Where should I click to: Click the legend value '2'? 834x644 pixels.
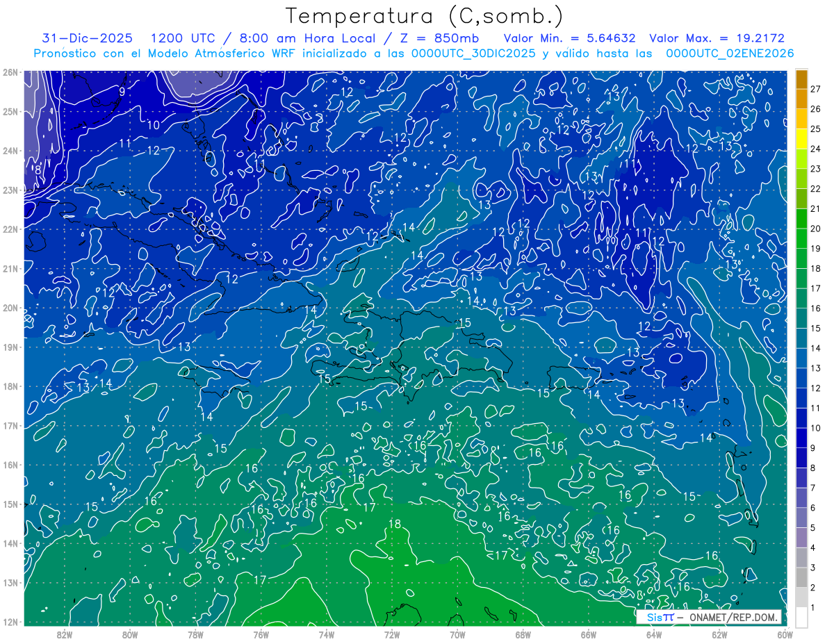click(812, 588)
